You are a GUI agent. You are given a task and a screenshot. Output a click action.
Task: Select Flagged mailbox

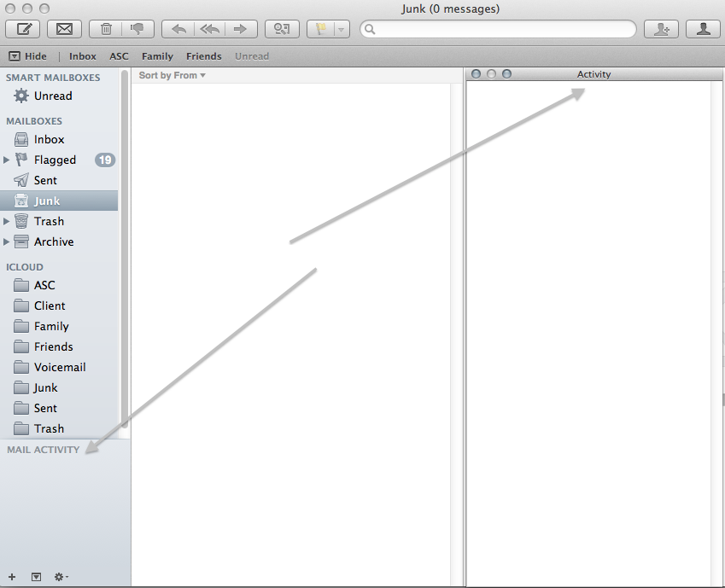[59, 160]
